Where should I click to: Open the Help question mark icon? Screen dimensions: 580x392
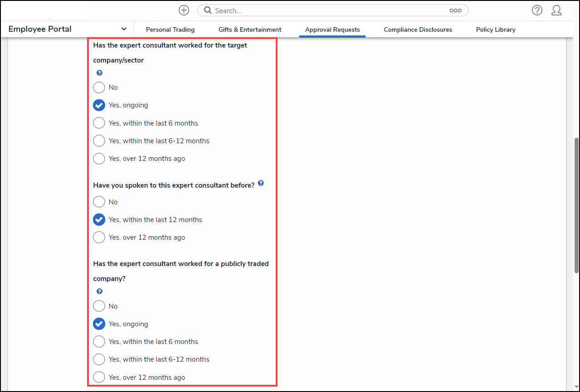(537, 10)
